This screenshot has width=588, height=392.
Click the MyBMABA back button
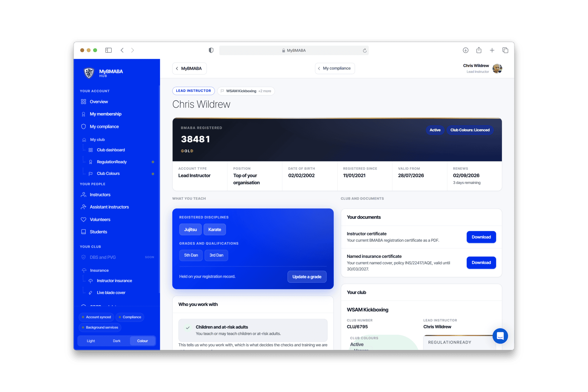pyautogui.click(x=189, y=69)
